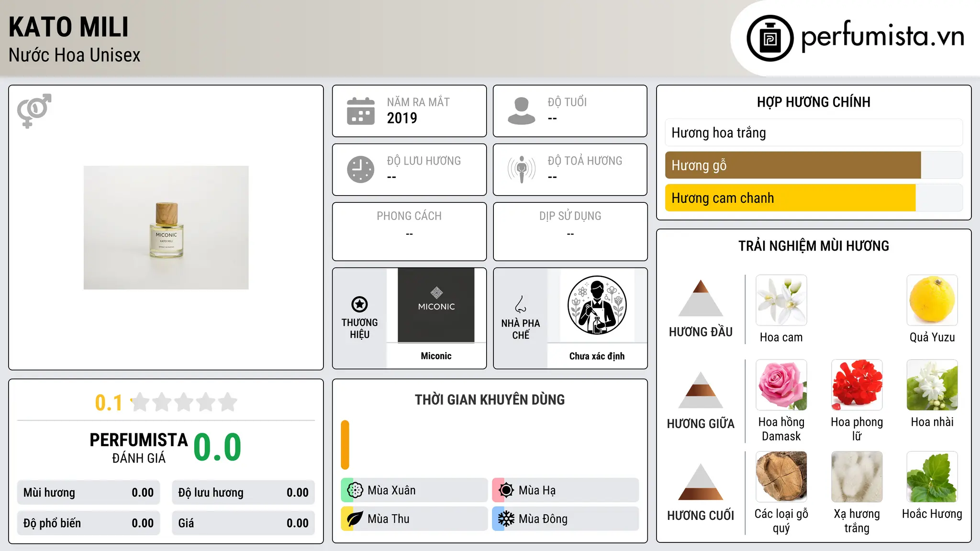The width and height of the screenshot is (980, 551).
Task: Click the HỢP HƯƠNG CHÍNH heading
Action: (813, 102)
